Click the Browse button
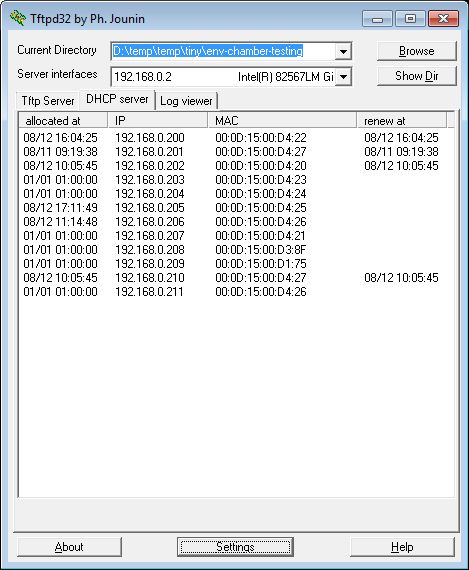This screenshot has height=570, width=469. click(x=417, y=51)
